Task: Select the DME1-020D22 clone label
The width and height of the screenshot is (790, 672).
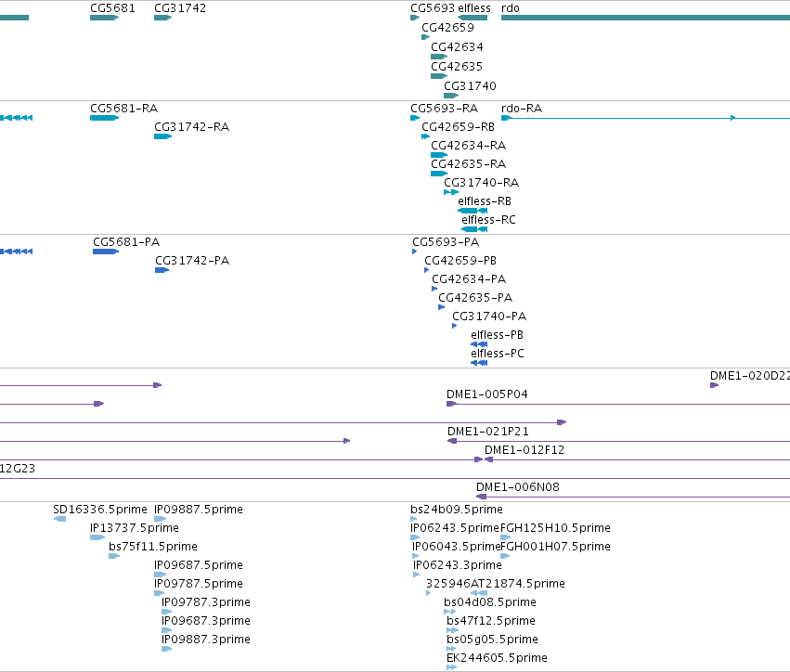Action: [750, 376]
